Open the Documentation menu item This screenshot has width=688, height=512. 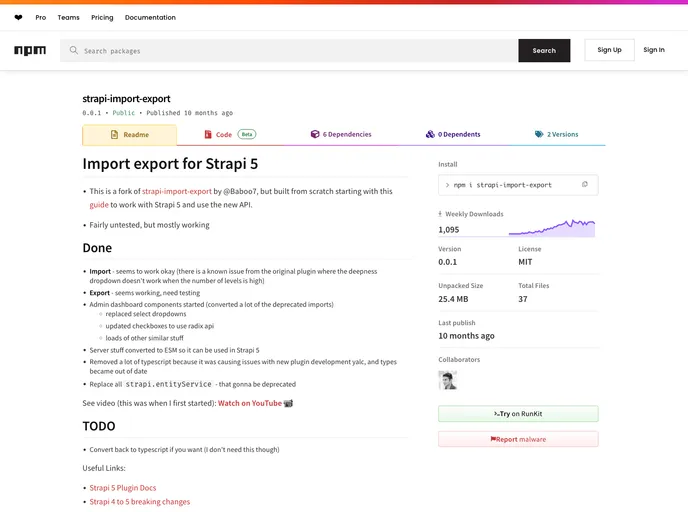[x=150, y=18]
